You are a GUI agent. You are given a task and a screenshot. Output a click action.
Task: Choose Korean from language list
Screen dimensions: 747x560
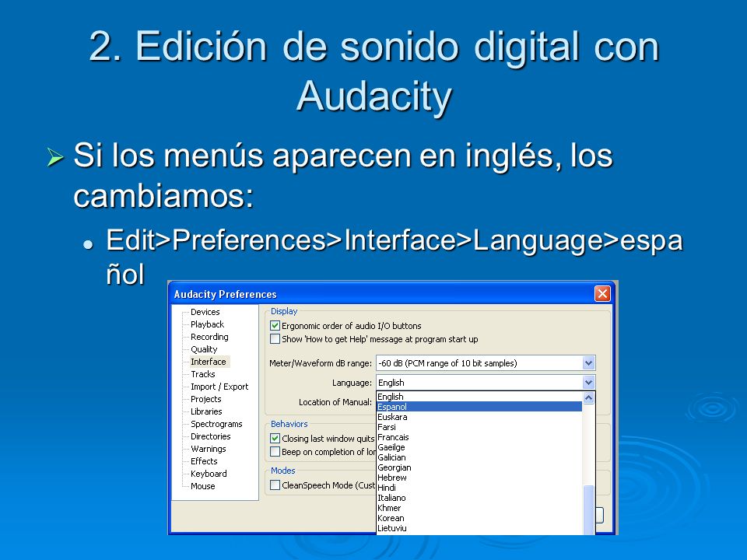479,518
